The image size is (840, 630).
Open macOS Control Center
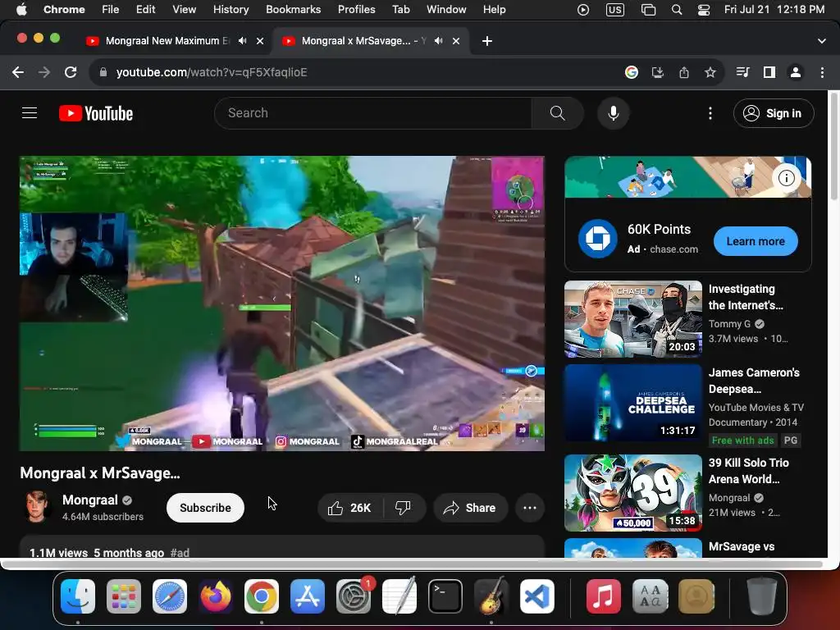(703, 9)
